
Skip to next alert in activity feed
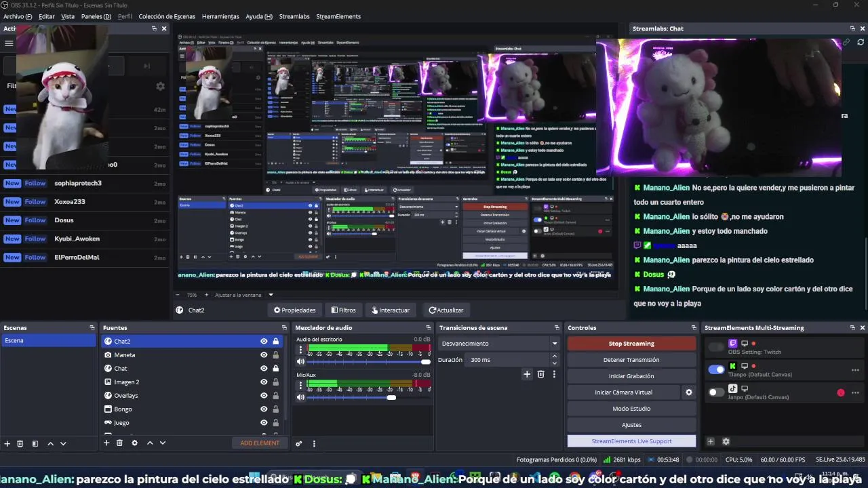(146, 66)
